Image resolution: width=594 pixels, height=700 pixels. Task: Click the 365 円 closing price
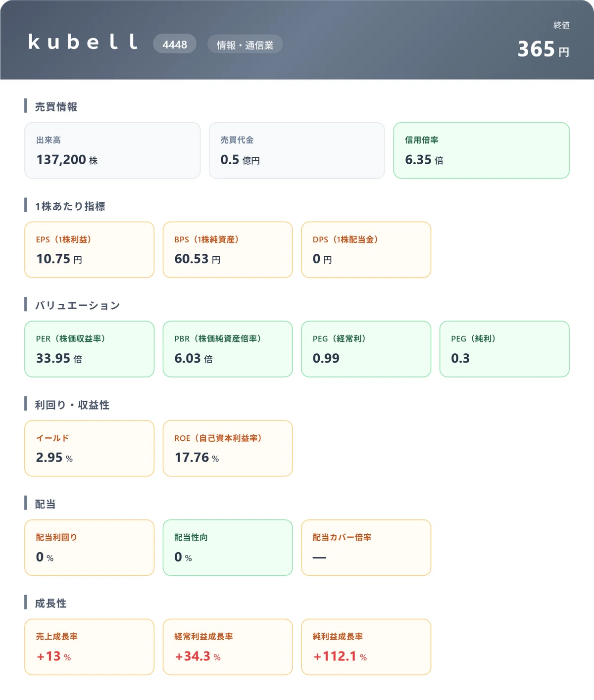click(x=544, y=49)
